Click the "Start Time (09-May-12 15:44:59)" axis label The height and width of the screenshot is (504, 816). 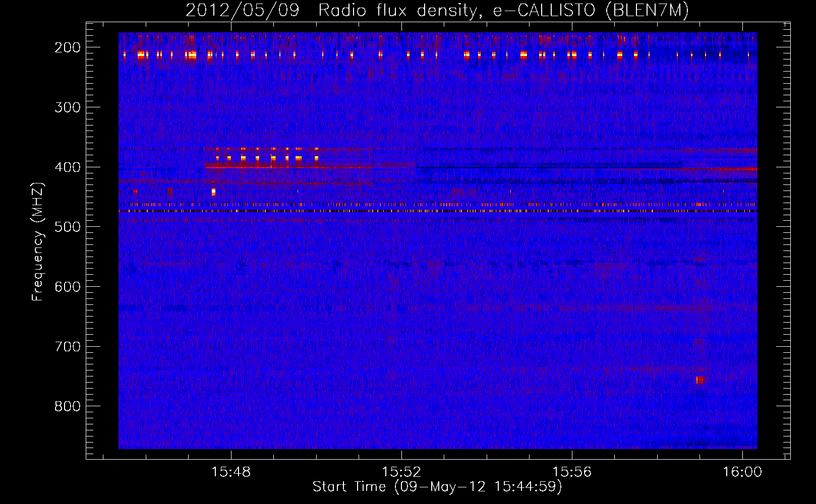[x=437, y=487]
